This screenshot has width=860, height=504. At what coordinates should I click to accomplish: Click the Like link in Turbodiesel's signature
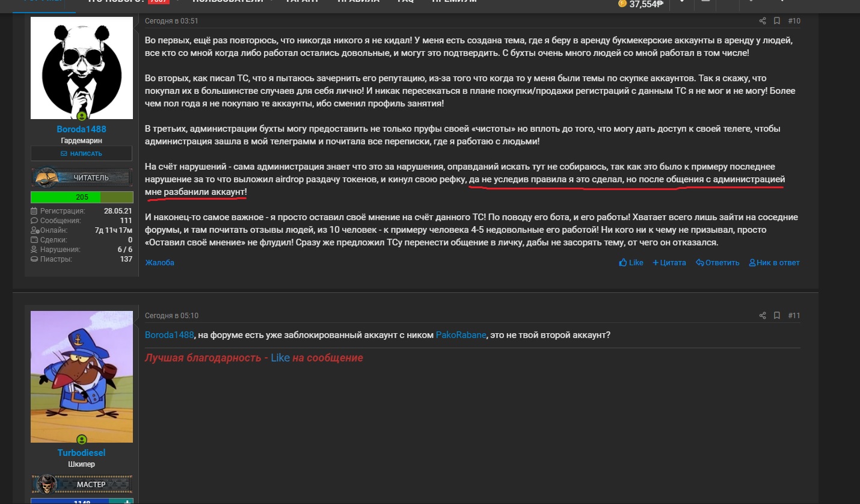point(280,358)
